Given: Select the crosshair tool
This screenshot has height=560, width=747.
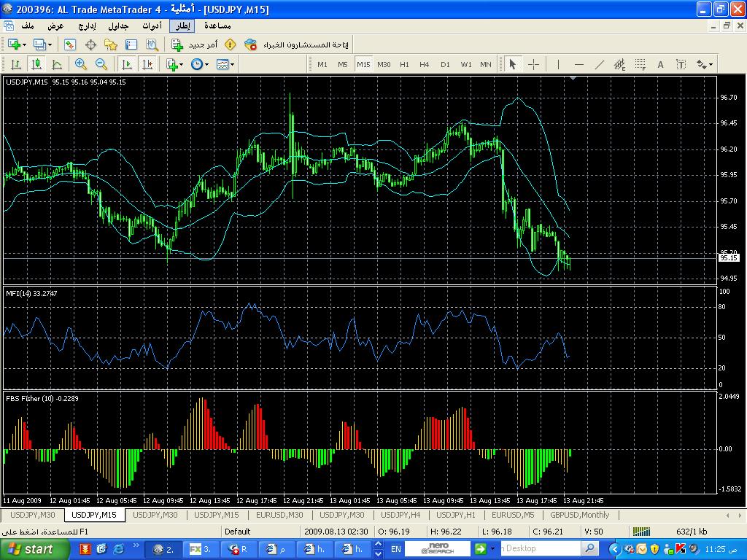Looking at the screenshot, I should (x=533, y=64).
